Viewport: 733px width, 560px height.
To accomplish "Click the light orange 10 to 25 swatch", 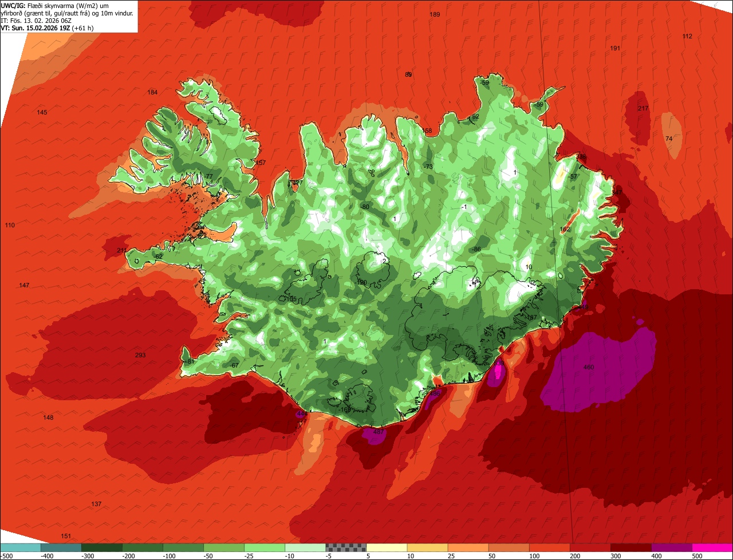I will tap(427, 547).
